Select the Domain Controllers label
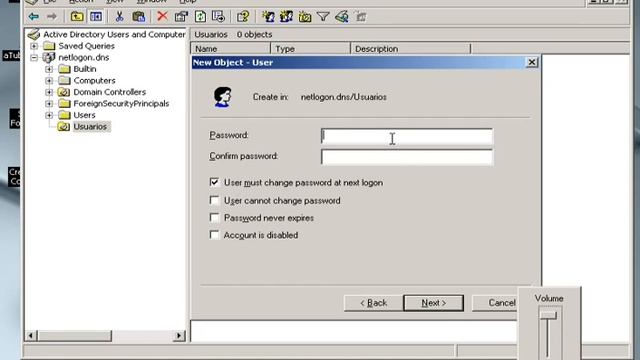 (109, 92)
